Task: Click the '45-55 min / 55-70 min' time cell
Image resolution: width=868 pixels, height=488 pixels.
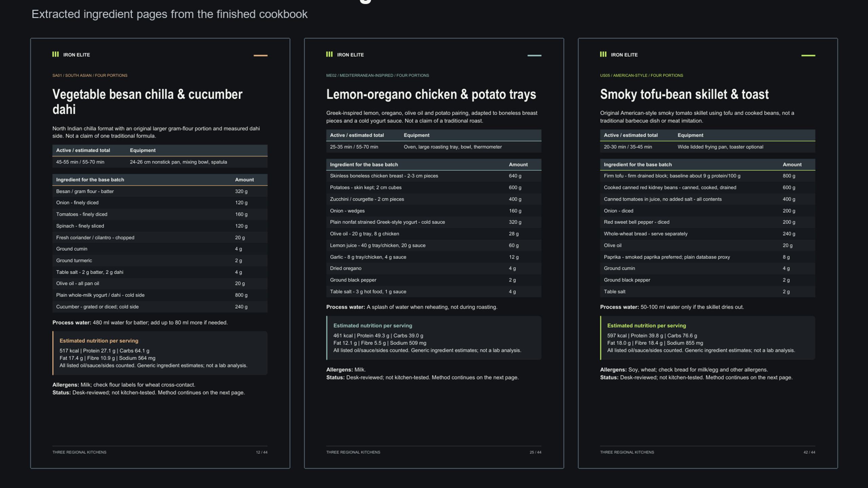Action: pyautogui.click(x=80, y=162)
